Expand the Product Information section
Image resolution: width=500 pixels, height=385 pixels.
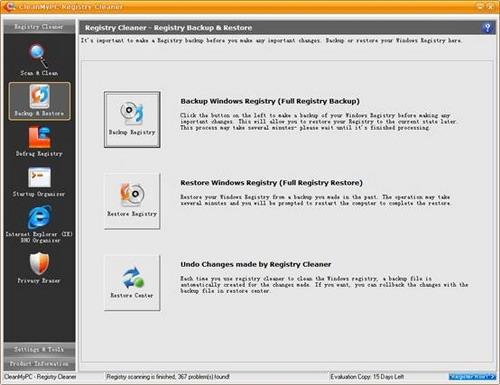click(x=39, y=363)
